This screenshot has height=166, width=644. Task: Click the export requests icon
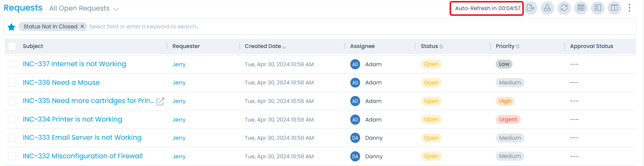click(531, 8)
